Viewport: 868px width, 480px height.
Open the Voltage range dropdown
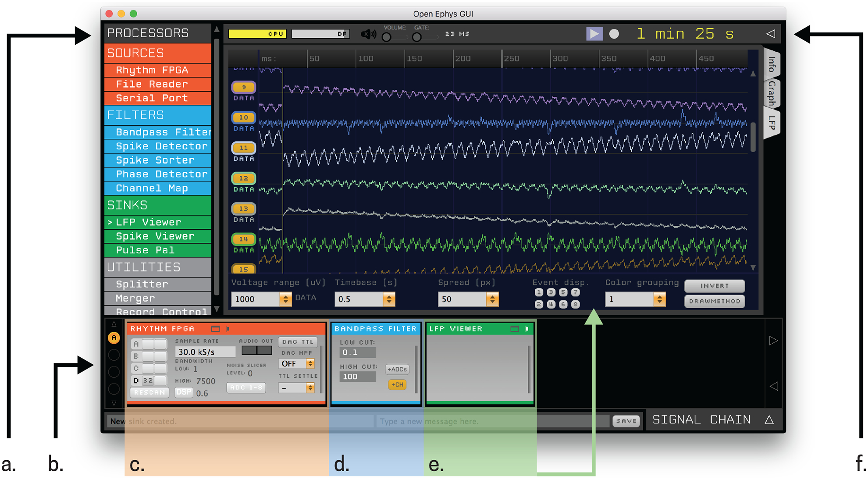(261, 299)
